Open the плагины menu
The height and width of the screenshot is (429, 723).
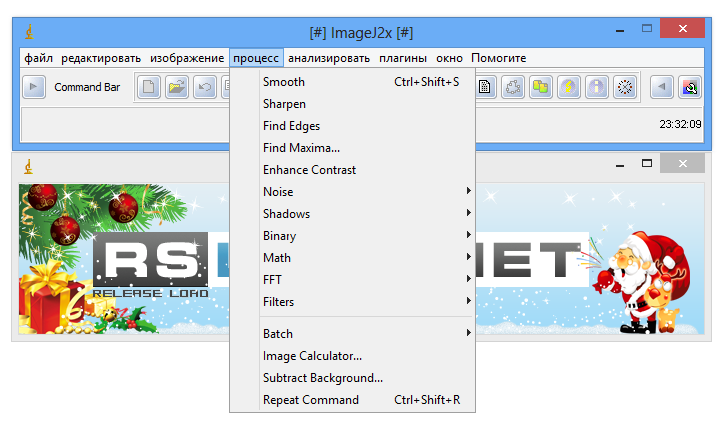(403, 58)
